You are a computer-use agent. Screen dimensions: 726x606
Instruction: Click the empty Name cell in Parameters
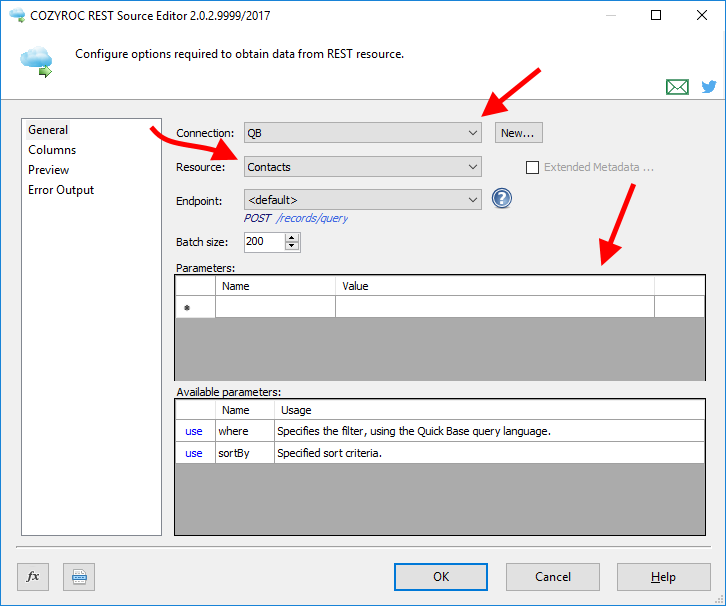275,307
